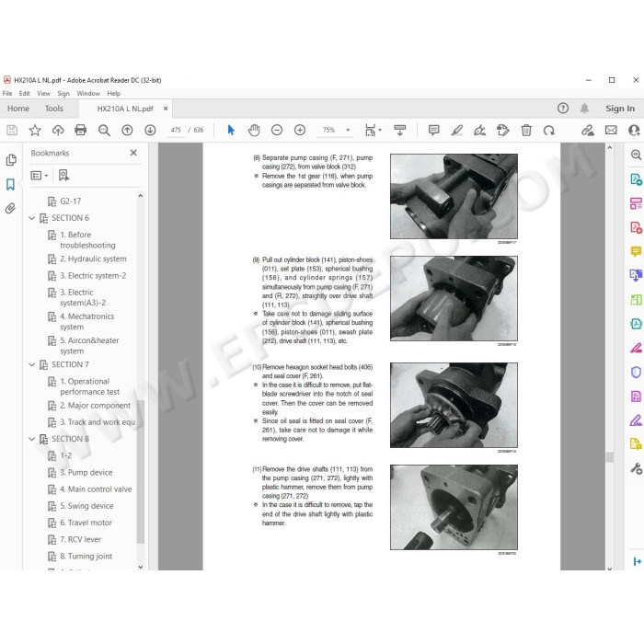Click the Sign document pen icon

(x=479, y=131)
